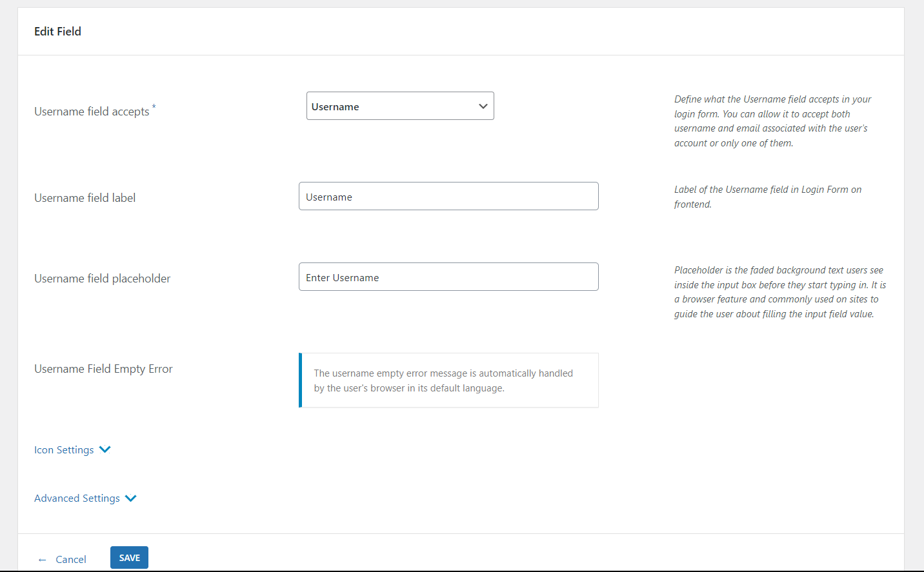This screenshot has height=572, width=924.
Task: Expand the Icon Settings section
Action: 64,449
